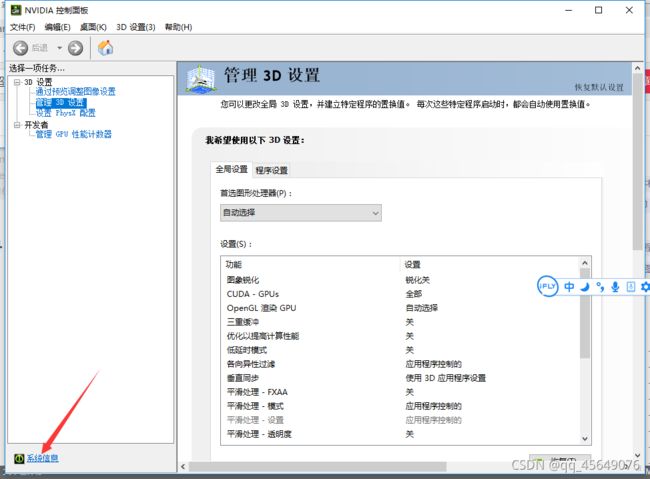Select 管理 3D 设置 tree item

click(61, 102)
